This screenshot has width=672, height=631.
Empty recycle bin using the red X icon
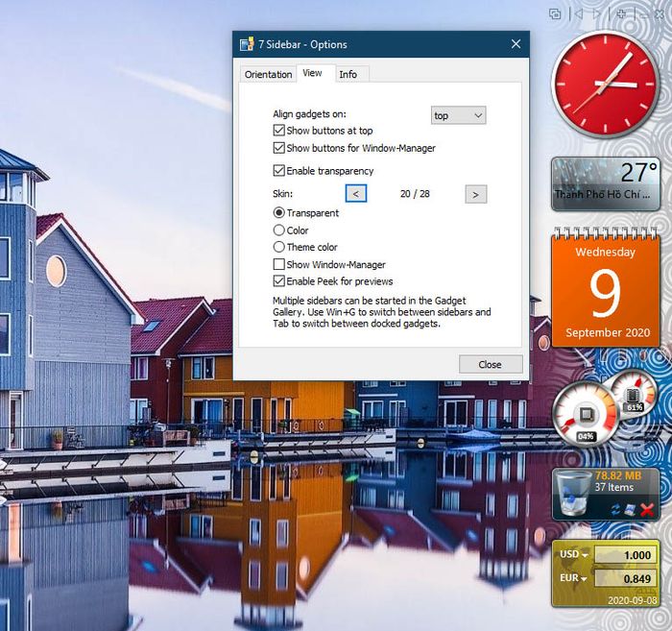tap(647, 510)
